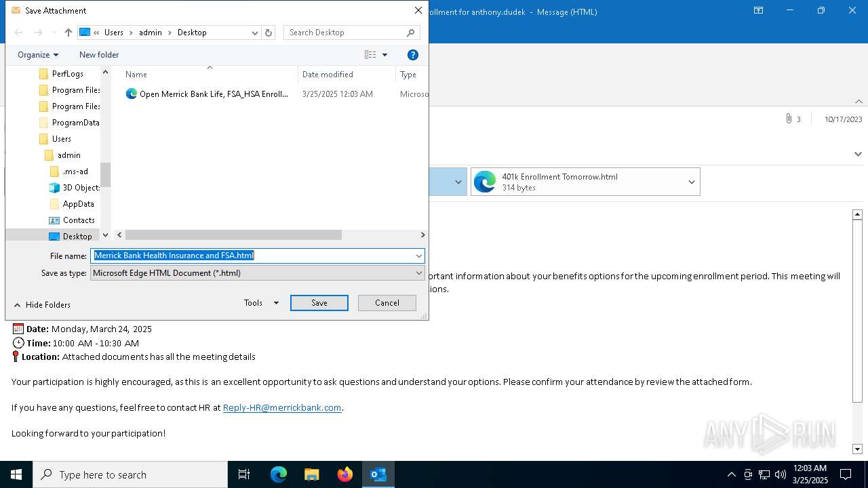Open Reply-HR@merrickbank.com link

[x=282, y=407]
